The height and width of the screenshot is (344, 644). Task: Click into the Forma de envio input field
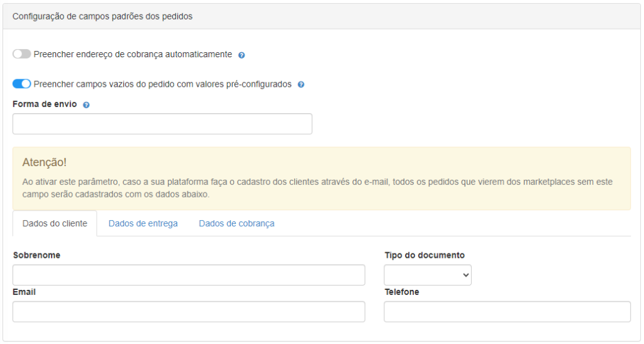click(x=162, y=124)
